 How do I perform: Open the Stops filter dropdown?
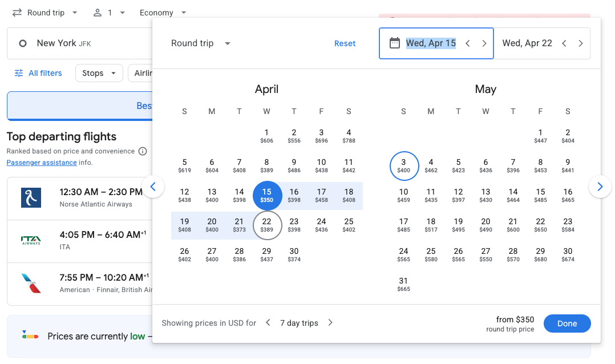tap(99, 73)
